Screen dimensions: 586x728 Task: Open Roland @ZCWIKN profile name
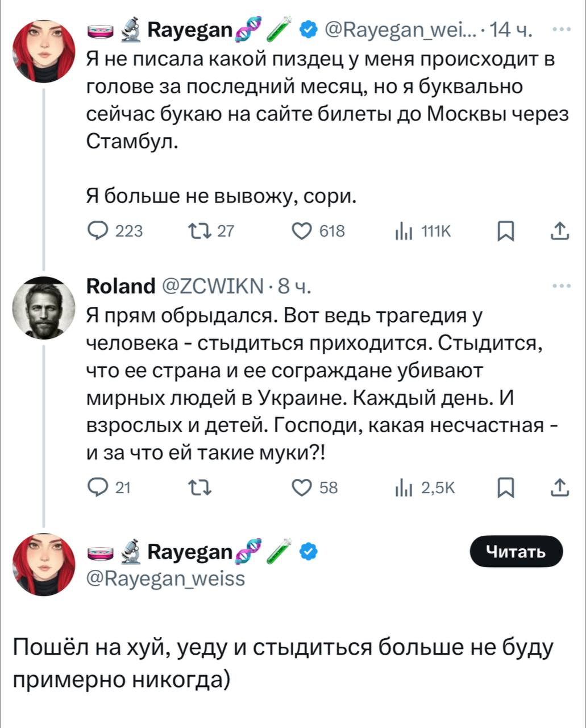point(120,286)
